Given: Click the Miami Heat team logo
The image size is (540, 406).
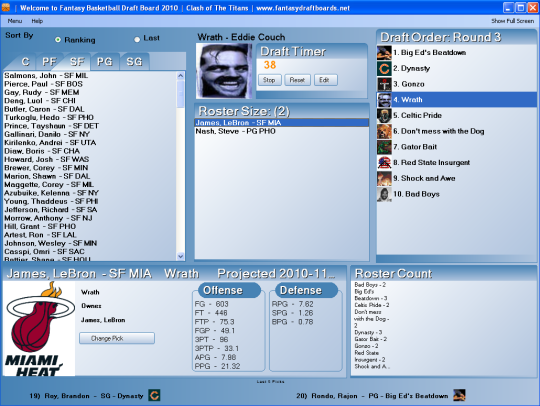Looking at the screenshot, I should (x=39, y=329).
